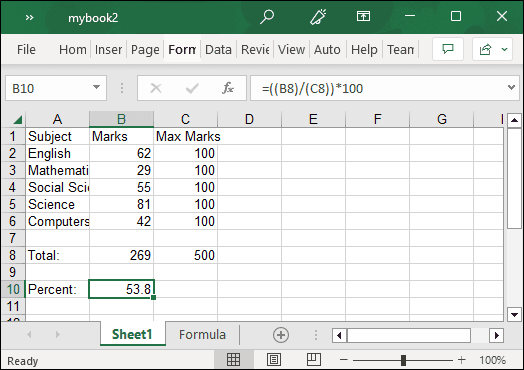Click the zoom out minus button
This screenshot has height=370, width=524.
(344, 360)
